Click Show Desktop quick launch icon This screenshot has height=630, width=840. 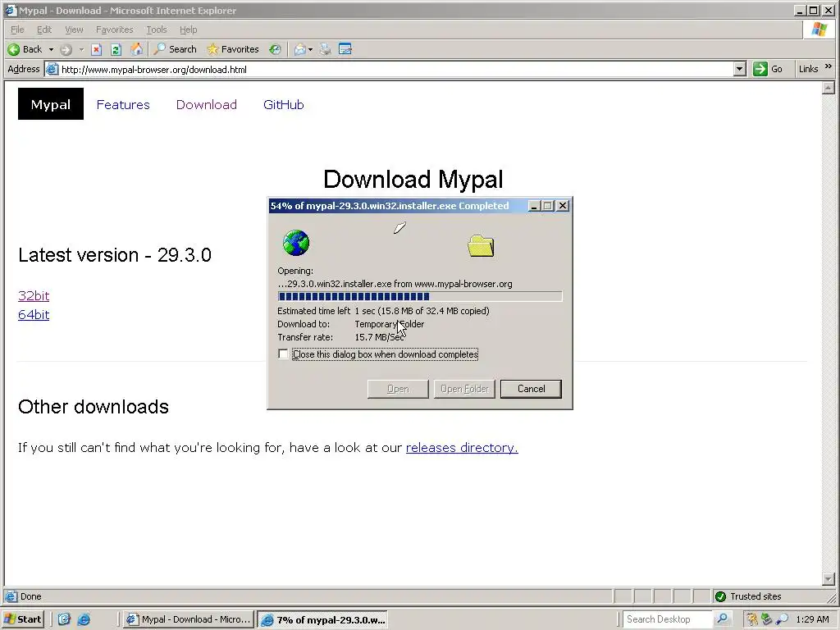coord(64,619)
